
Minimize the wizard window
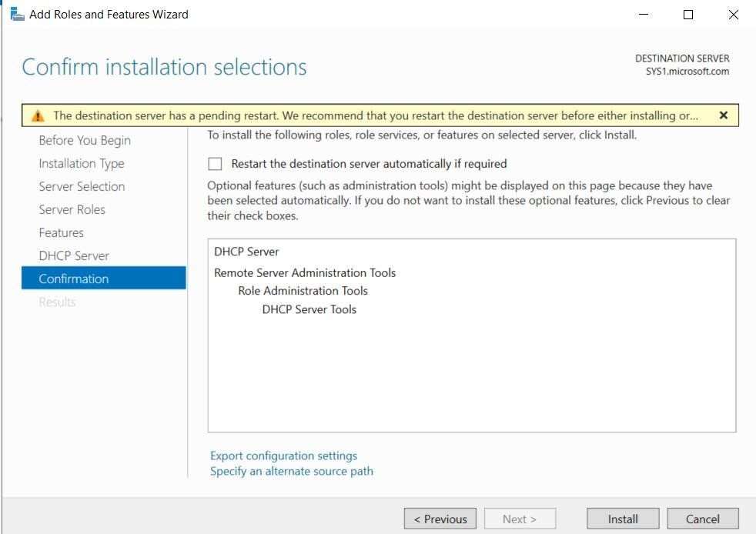(644, 15)
